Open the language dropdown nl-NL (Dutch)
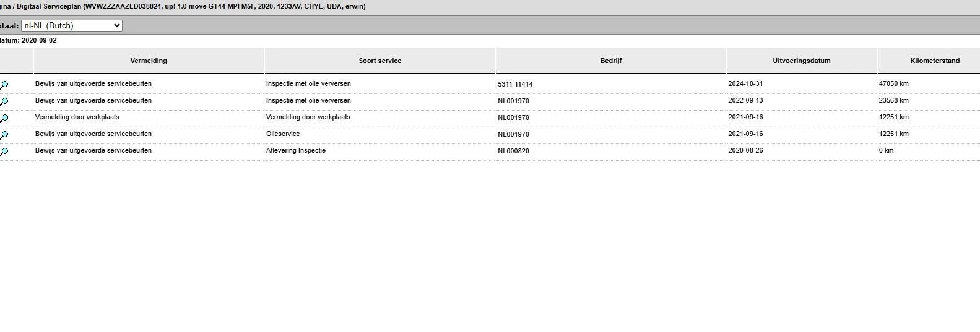Screen dimensions: 980x332 (72, 25)
